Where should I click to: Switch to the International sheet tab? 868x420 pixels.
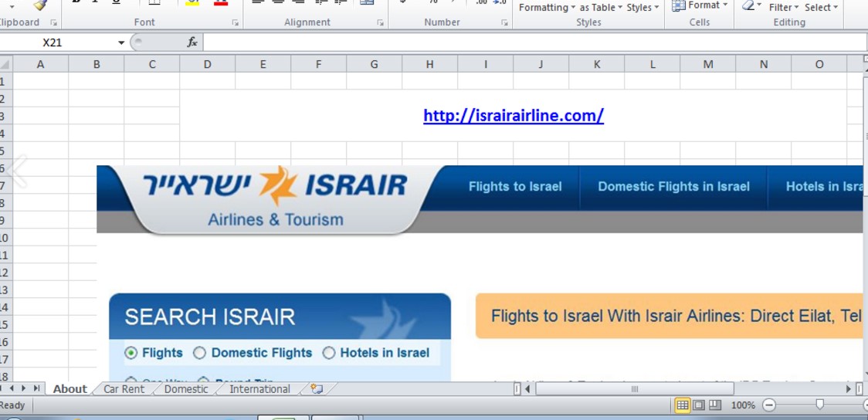coord(259,389)
